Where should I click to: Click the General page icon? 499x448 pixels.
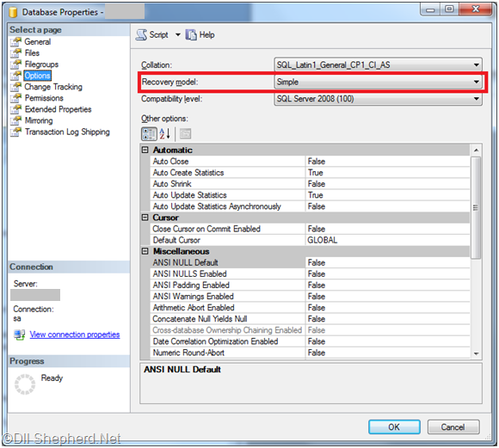click(x=15, y=41)
